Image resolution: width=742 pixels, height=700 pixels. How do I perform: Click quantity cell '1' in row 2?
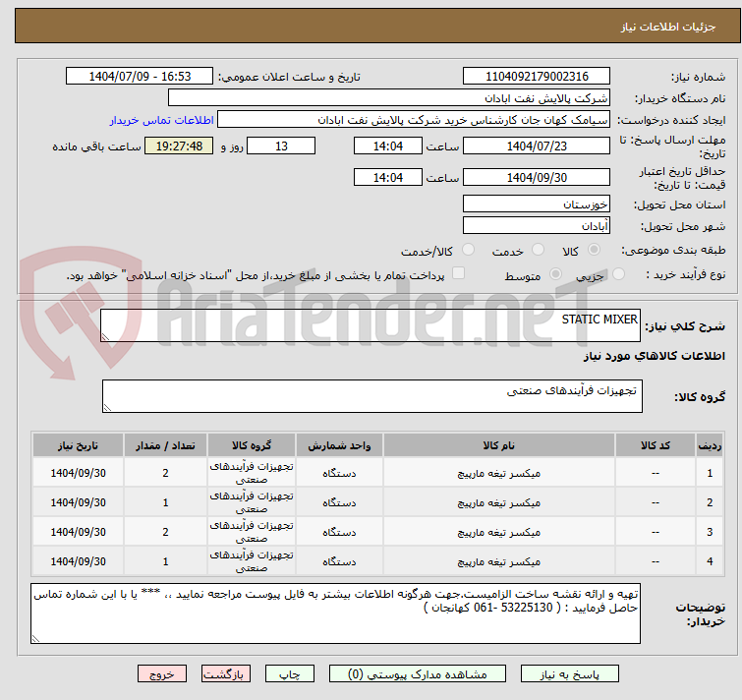(165, 502)
